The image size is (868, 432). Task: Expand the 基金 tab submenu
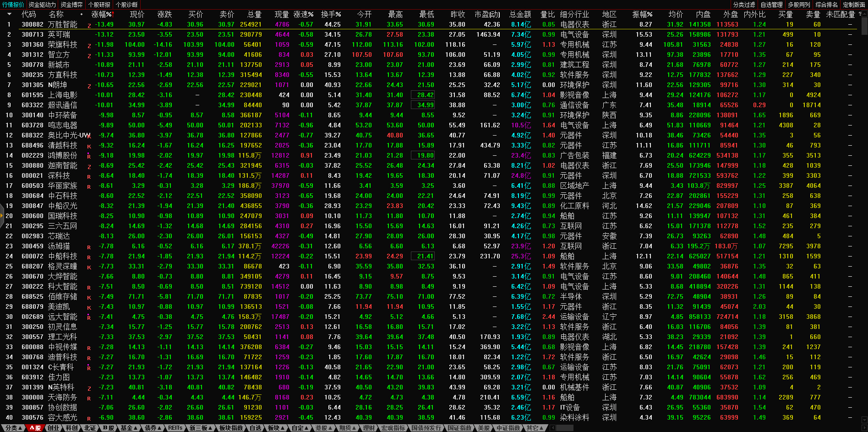[129, 428]
